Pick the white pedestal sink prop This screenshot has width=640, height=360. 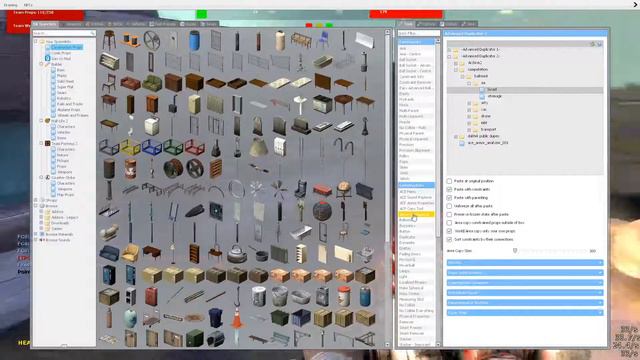pyautogui.click(x=300, y=104)
